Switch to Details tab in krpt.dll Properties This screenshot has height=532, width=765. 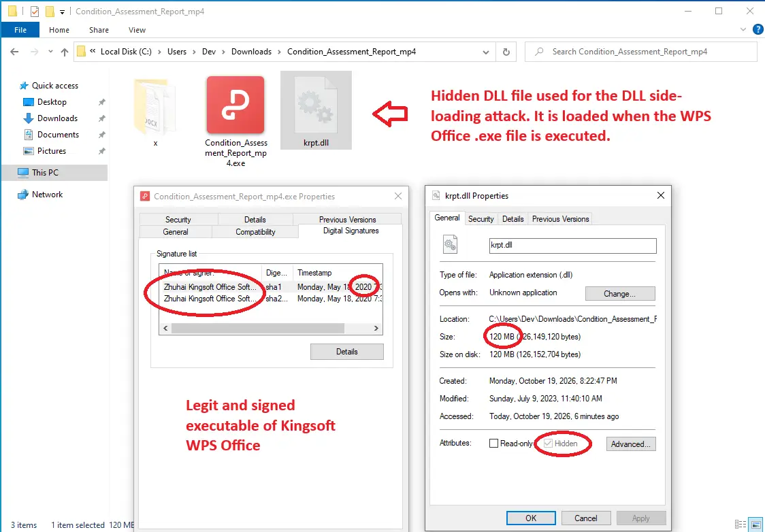click(512, 219)
